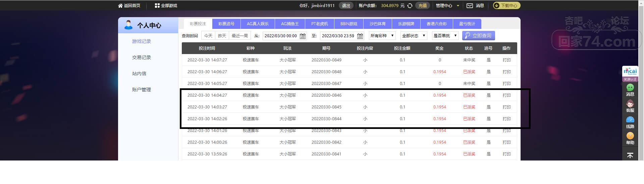Click the envelope message icon

tap(470, 6)
